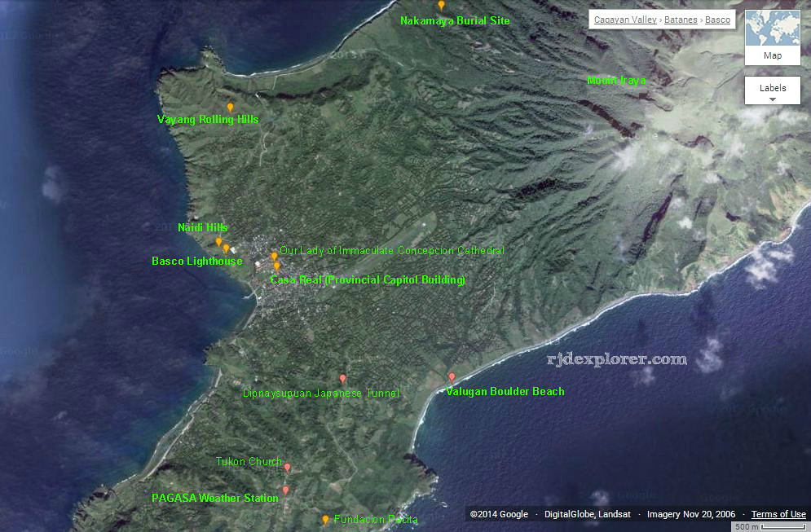The width and height of the screenshot is (811, 532).
Task: Select Basco in location breadcrumb
Action: pyautogui.click(x=717, y=20)
